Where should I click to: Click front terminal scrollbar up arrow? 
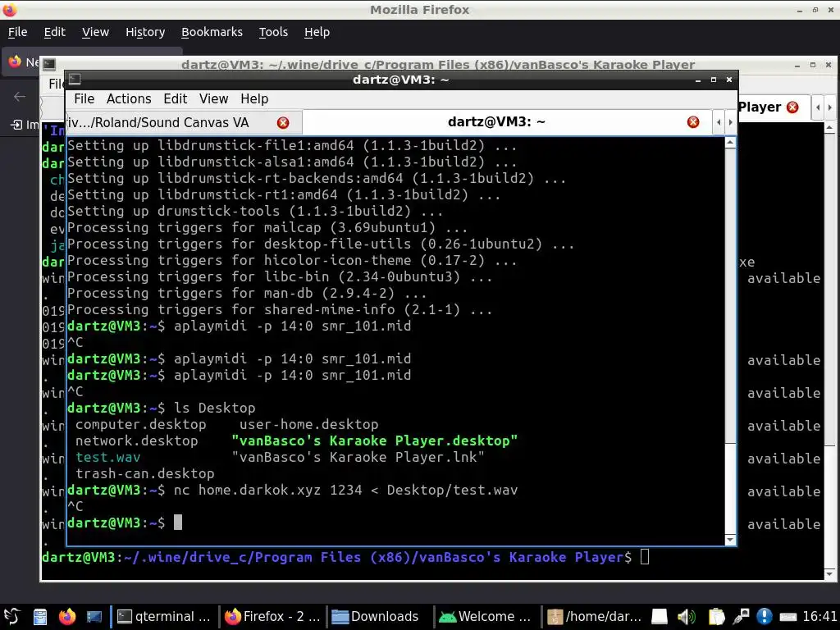click(x=730, y=143)
